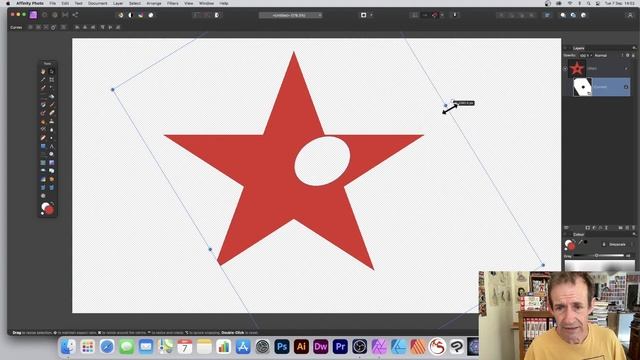Screen dimensions: 640x360
Task: Pick colour with Colour panel eyedropper
Action: (580, 242)
